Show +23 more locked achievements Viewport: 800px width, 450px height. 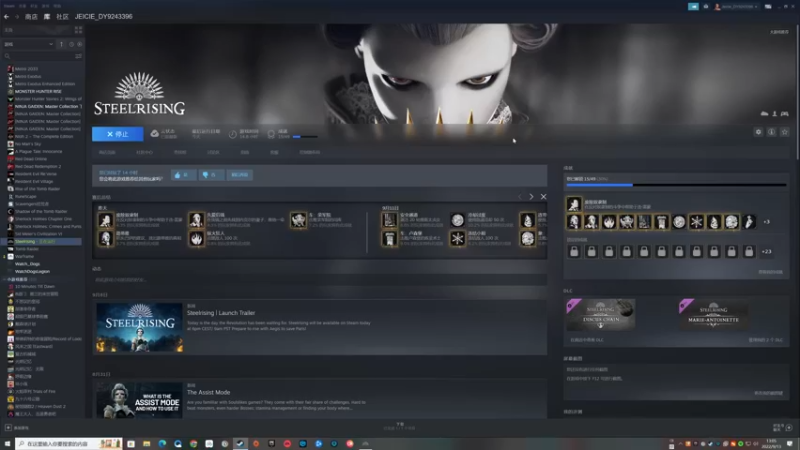tap(766, 252)
